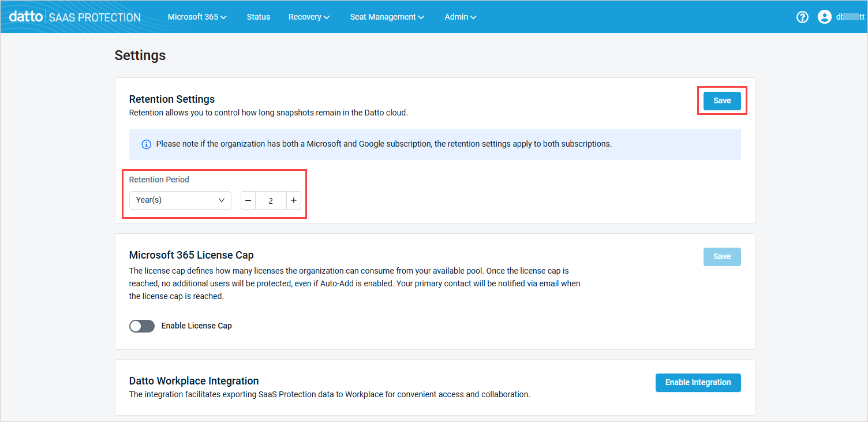Image resolution: width=868 pixels, height=422 pixels.
Task: Open the Admin dropdown menu
Action: pyautogui.click(x=460, y=17)
